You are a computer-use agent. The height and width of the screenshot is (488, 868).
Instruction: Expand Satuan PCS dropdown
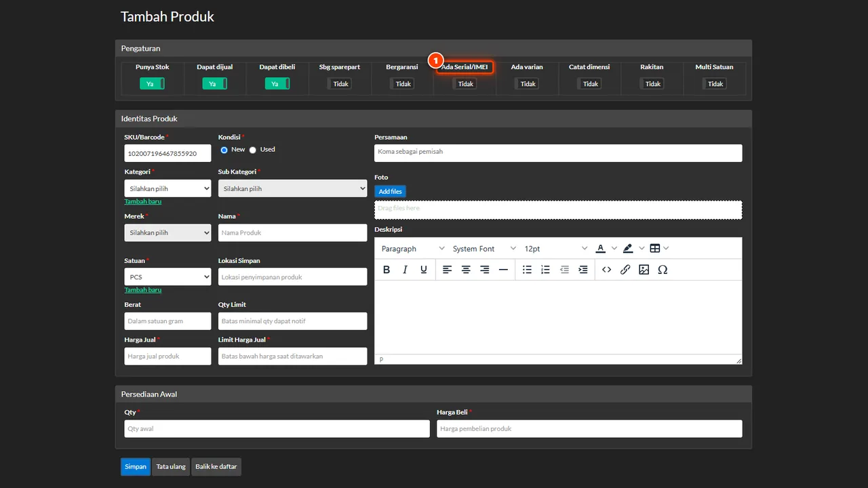[167, 277]
